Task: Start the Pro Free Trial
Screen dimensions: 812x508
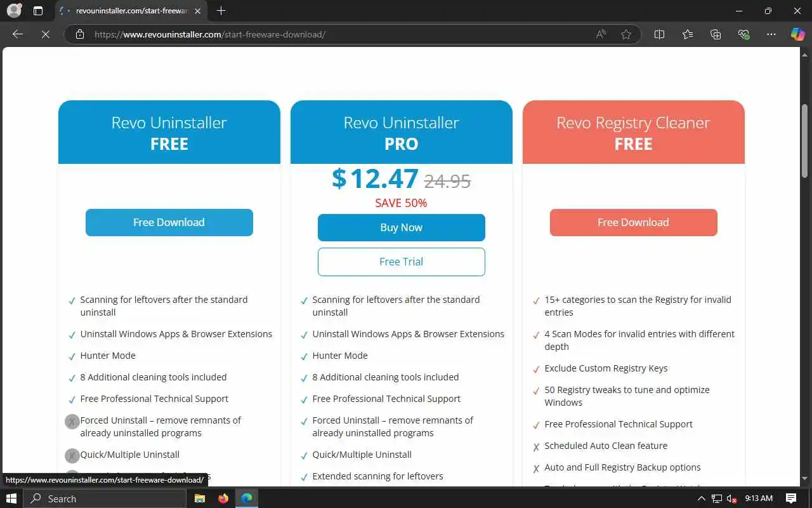Action: tap(402, 262)
